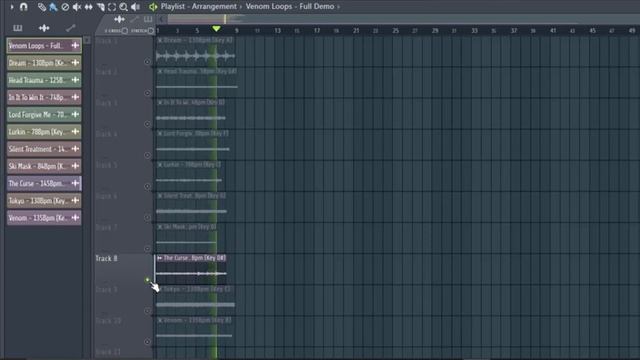
Task: Click the waveform icon on Lurkin picker item
Action: [x=75, y=132]
